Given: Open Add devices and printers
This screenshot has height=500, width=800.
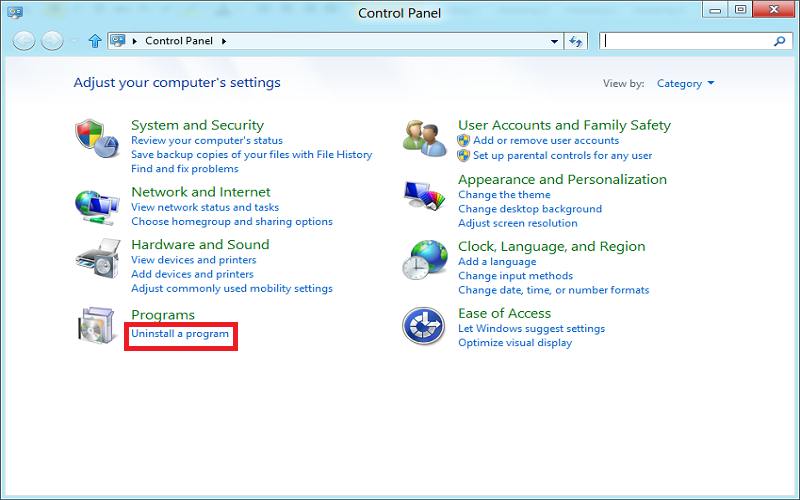Looking at the screenshot, I should tap(192, 274).
